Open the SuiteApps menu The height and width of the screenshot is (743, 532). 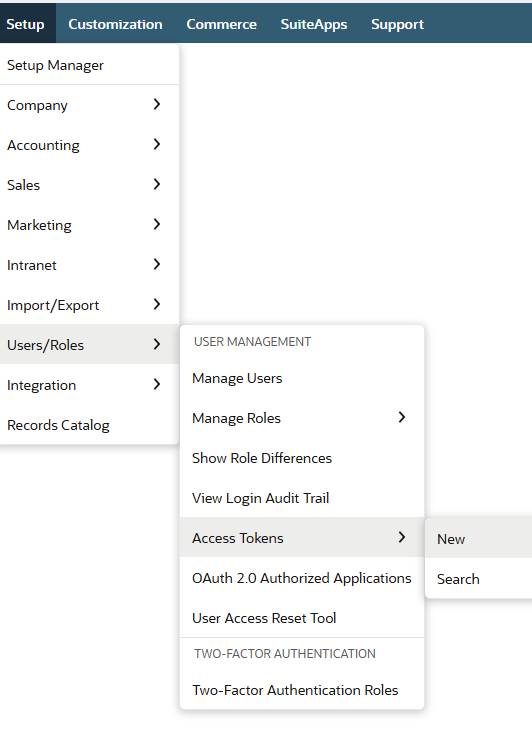[314, 24]
